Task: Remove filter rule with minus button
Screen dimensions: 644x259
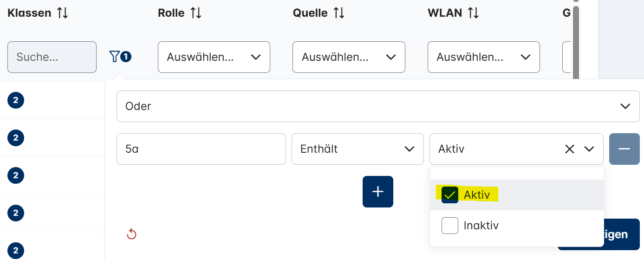Action: (x=624, y=149)
